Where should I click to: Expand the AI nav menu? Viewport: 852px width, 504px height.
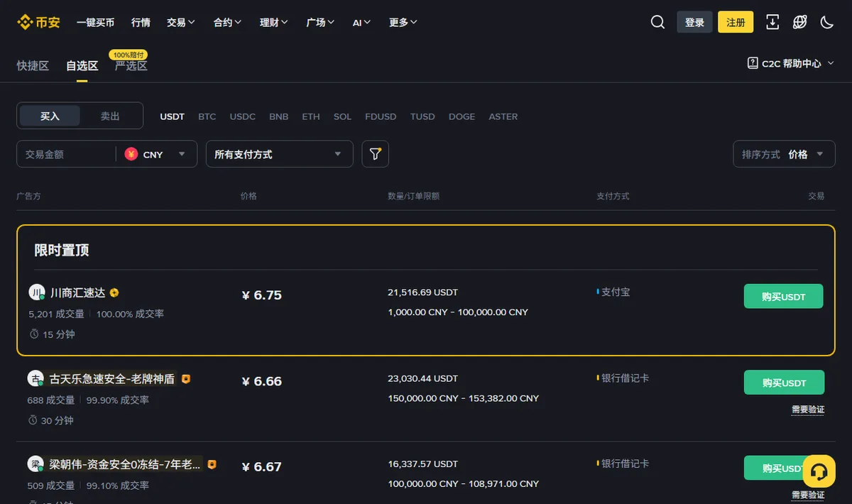click(361, 23)
